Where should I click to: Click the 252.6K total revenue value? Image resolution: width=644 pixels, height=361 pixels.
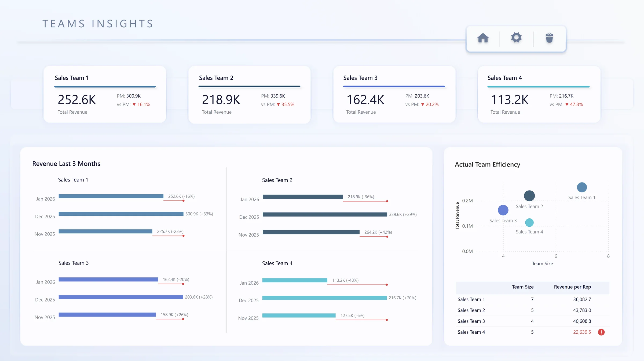tap(77, 100)
